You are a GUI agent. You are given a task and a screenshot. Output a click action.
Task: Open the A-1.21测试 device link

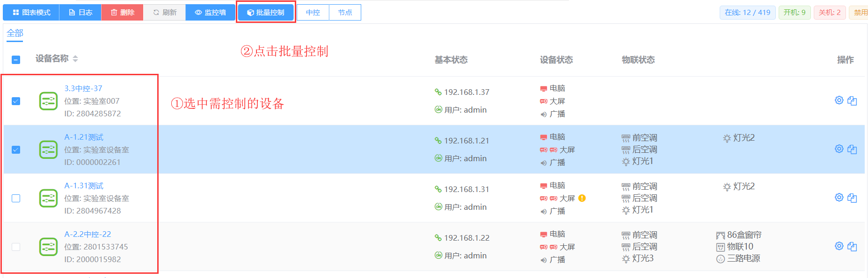coord(84,137)
